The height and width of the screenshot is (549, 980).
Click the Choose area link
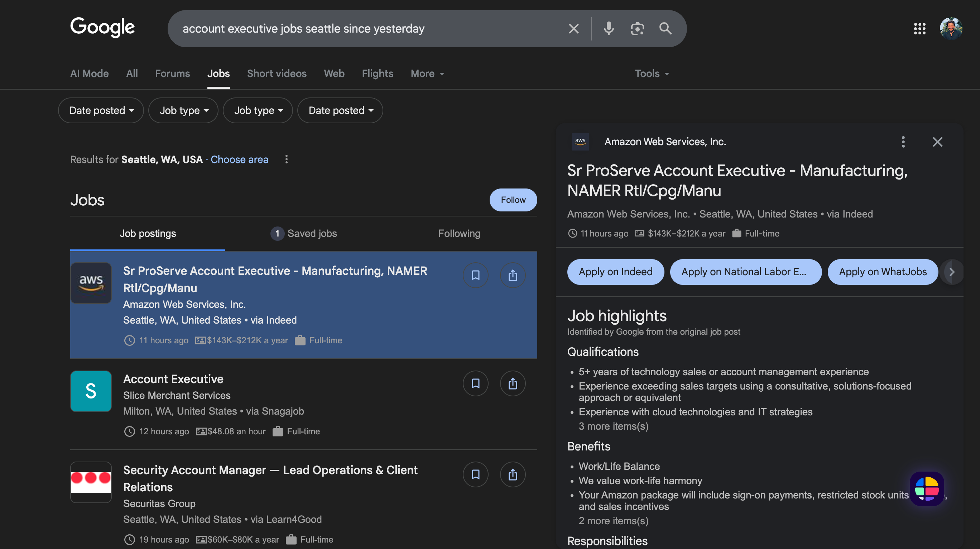click(239, 159)
